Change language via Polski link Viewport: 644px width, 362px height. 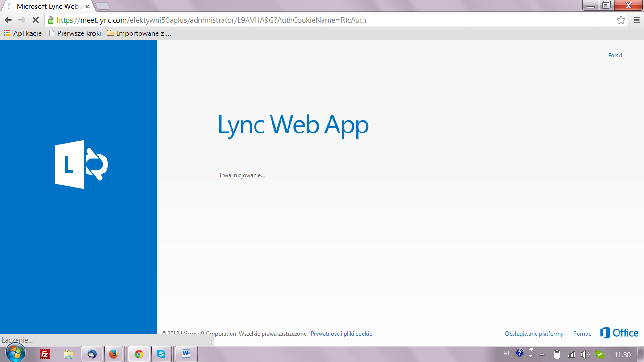[615, 55]
